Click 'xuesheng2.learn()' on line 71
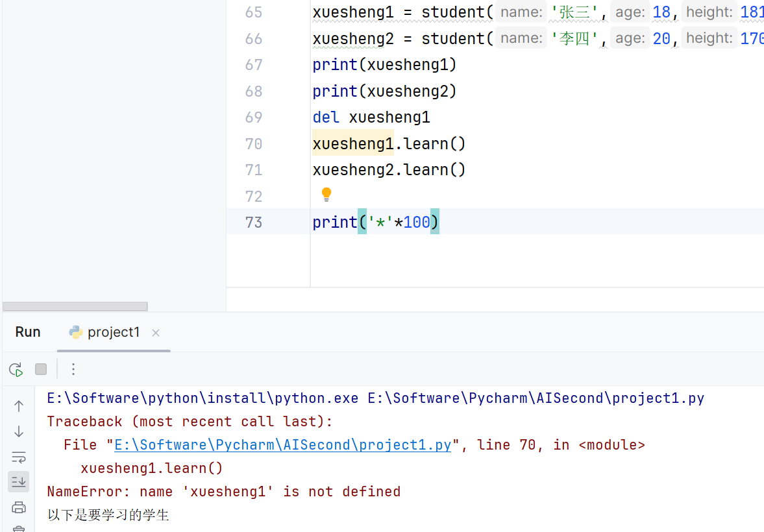 coord(389,170)
